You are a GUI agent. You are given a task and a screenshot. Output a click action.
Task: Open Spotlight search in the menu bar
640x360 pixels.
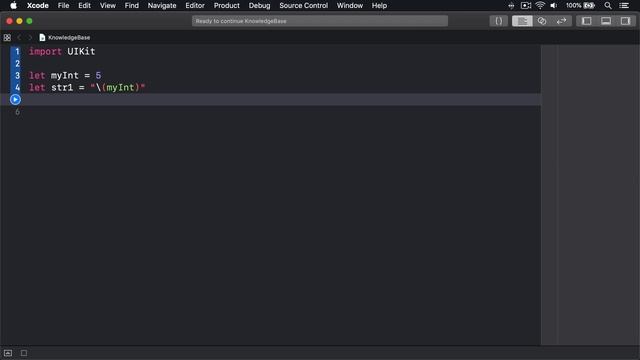tap(608, 5)
